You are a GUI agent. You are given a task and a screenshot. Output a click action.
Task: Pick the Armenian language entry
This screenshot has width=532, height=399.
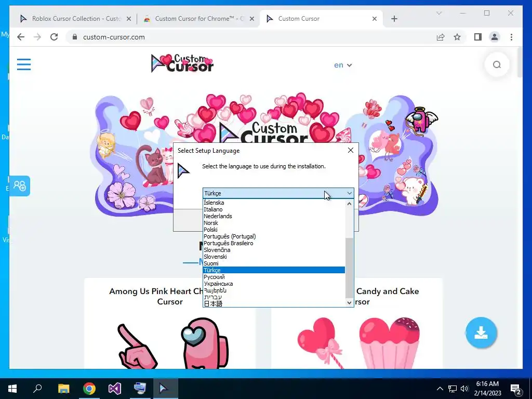pos(274,290)
